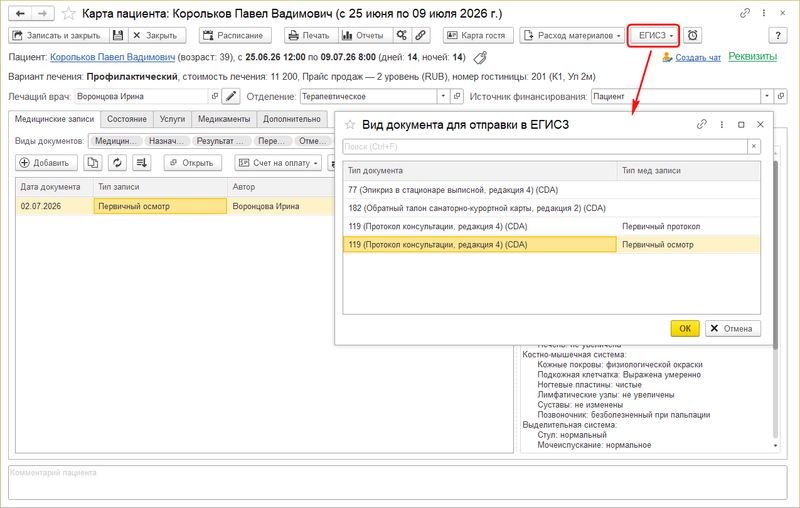Click the chain link icon in the toolbar
Viewport: 800px width, 508px height.
(420, 35)
